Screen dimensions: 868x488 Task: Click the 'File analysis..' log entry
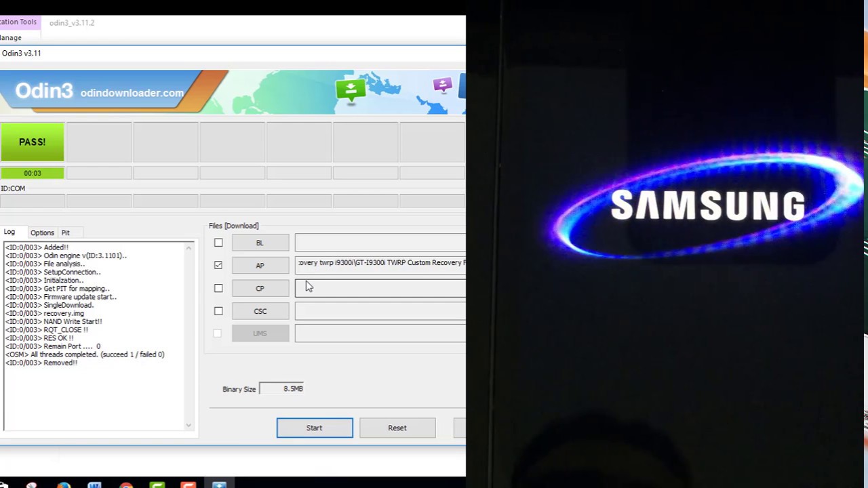[x=45, y=264]
